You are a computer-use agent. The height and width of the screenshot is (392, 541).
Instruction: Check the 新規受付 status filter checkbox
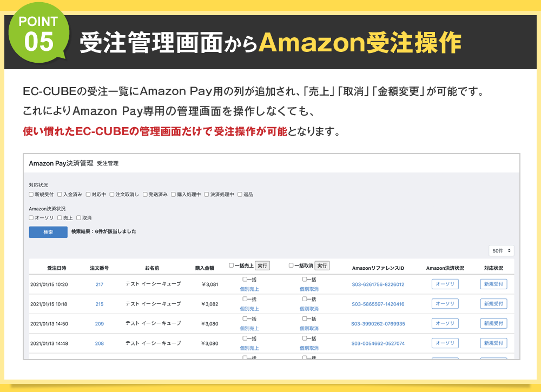(31, 195)
